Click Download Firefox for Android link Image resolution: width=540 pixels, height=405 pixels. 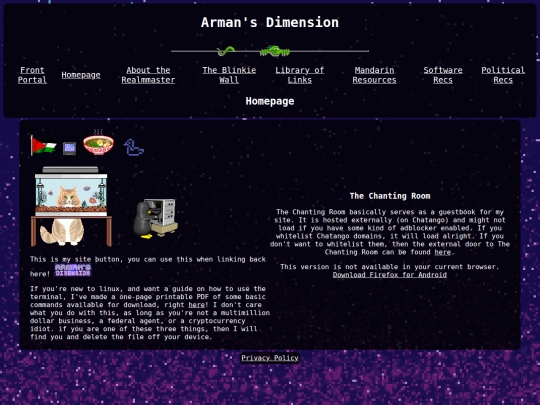[390, 275]
